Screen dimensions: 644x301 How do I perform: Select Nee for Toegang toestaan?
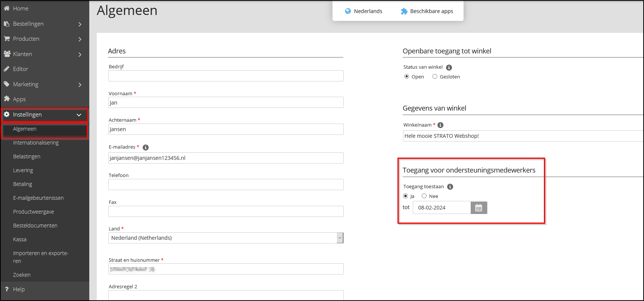[x=424, y=196]
